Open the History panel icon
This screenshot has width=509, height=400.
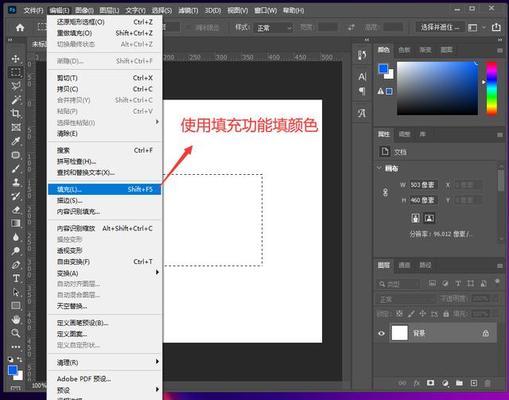(362, 55)
